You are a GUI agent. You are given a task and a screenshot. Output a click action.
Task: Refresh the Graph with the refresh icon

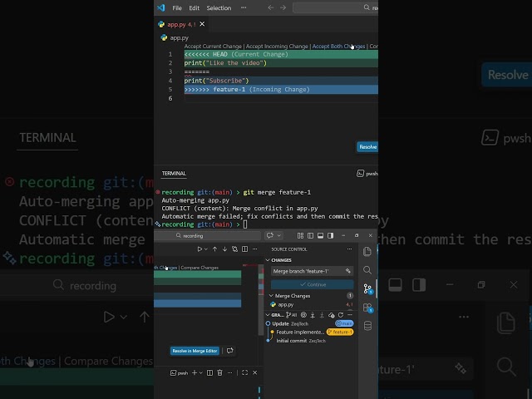(x=341, y=315)
